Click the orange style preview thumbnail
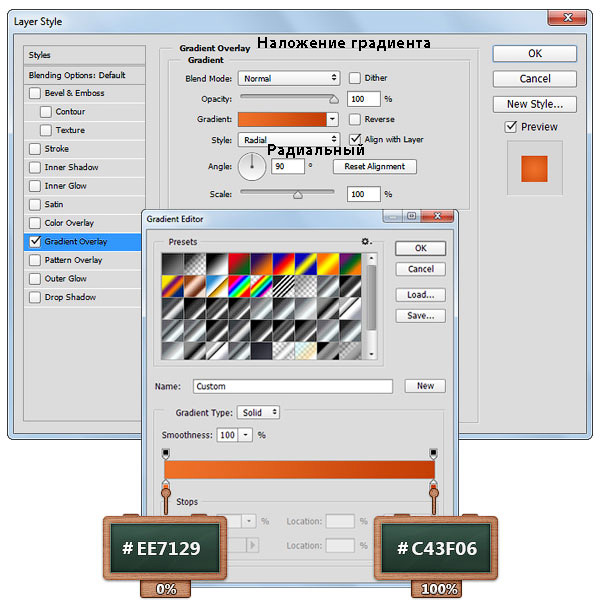Image resolution: width=600 pixels, height=600 pixels. (534, 168)
